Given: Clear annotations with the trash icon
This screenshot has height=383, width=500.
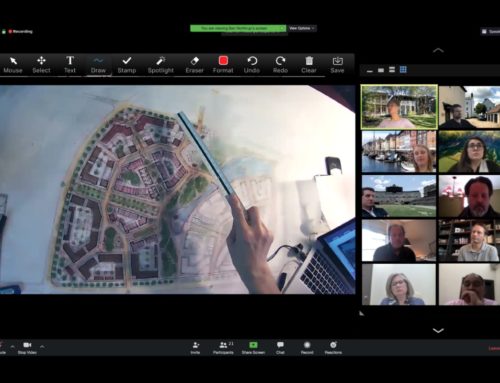Looking at the screenshot, I should point(309,64).
